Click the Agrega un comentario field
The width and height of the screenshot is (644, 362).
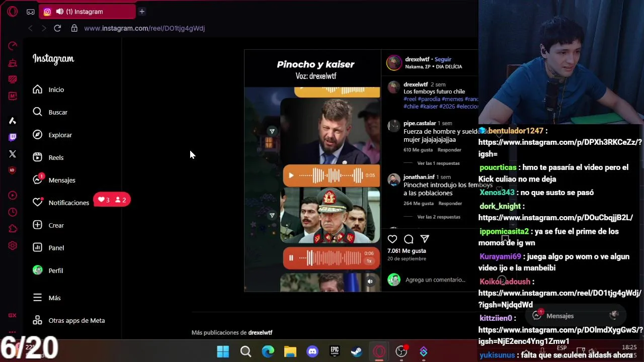[435, 280]
